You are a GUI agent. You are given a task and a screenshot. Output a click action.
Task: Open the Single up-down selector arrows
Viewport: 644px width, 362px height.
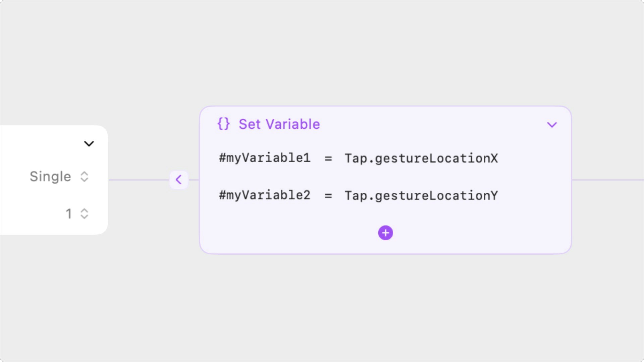point(85,177)
